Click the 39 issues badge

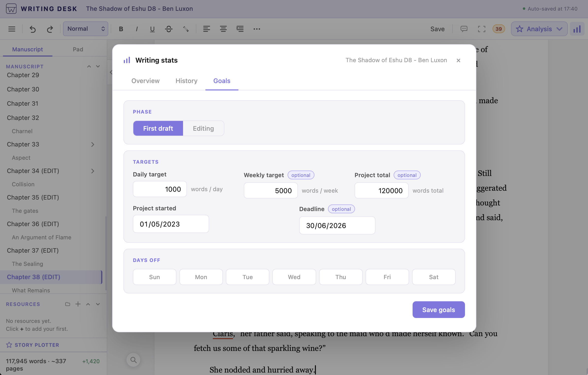498,29
